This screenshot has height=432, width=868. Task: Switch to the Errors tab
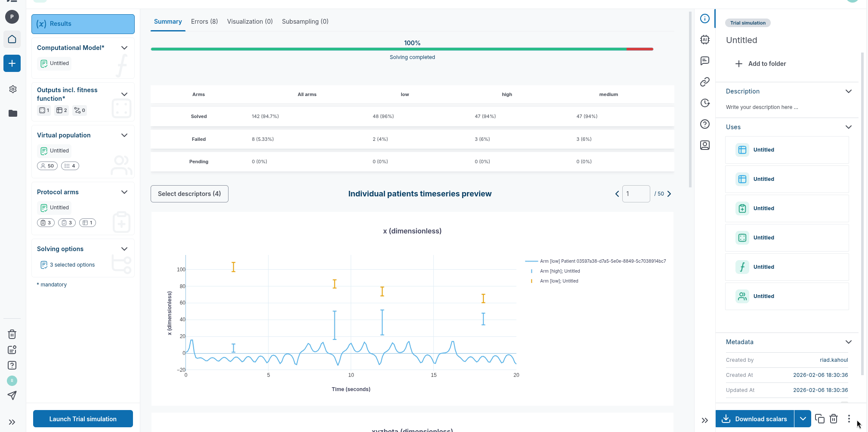click(204, 21)
